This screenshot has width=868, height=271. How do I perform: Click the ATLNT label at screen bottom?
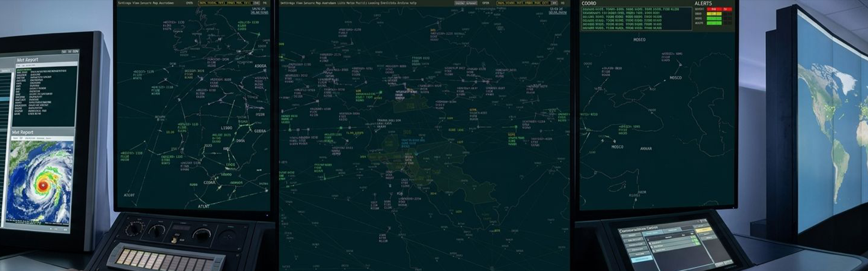(204, 206)
